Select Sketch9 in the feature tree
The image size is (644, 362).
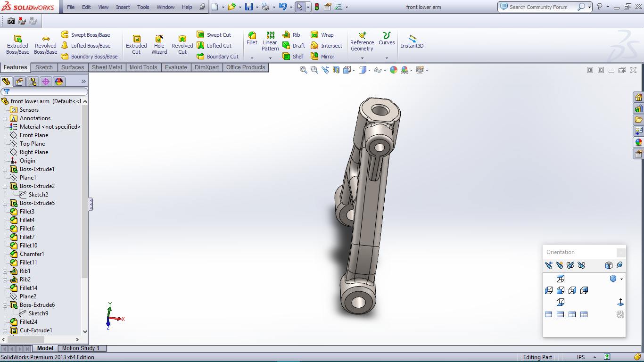point(38,313)
